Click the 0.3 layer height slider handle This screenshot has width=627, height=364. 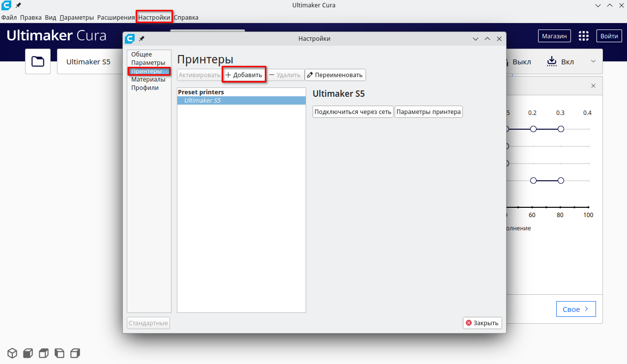tap(561, 129)
